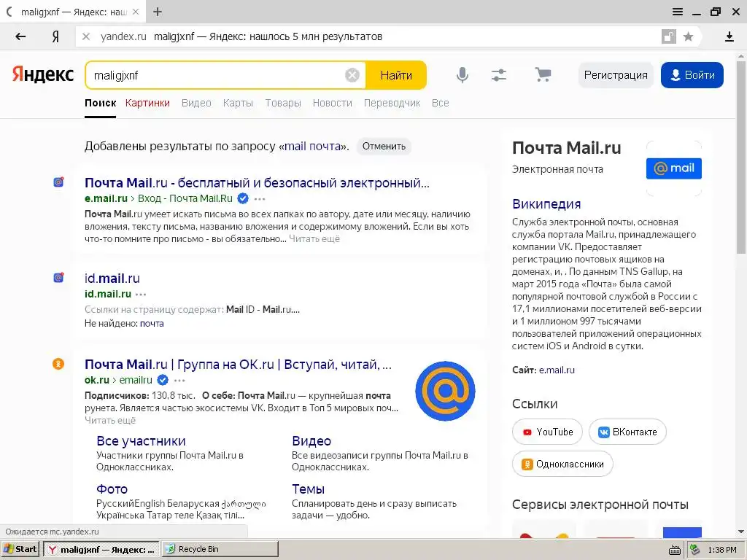Close the maligjxnf browser tab
Image resolution: width=747 pixels, height=560 pixels.
tap(136, 12)
